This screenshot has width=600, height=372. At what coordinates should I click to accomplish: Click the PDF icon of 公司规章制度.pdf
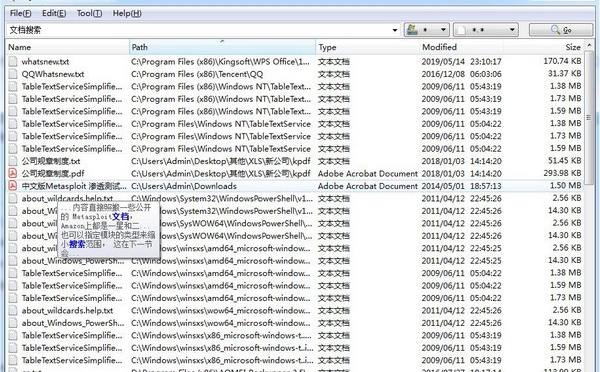pyautogui.click(x=13, y=173)
